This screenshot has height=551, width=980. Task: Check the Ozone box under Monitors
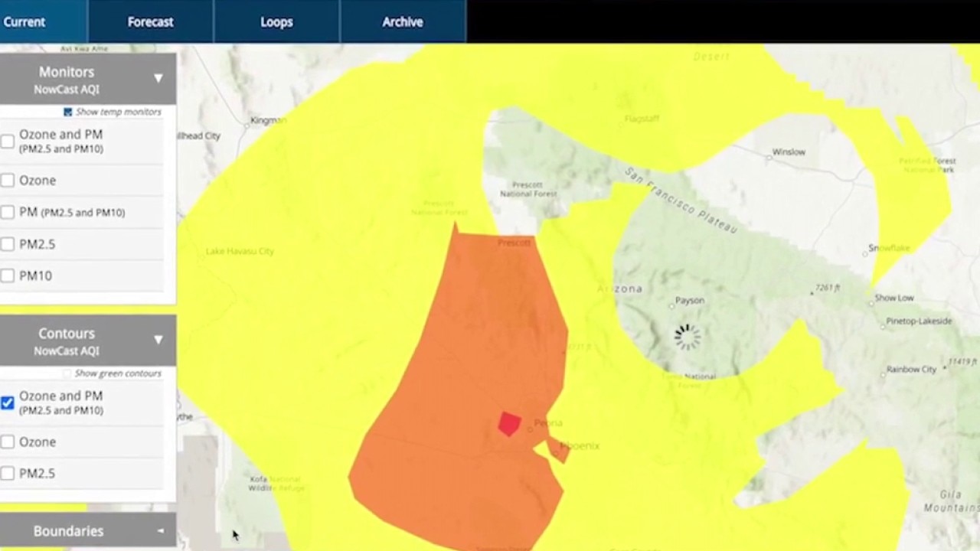(8, 181)
